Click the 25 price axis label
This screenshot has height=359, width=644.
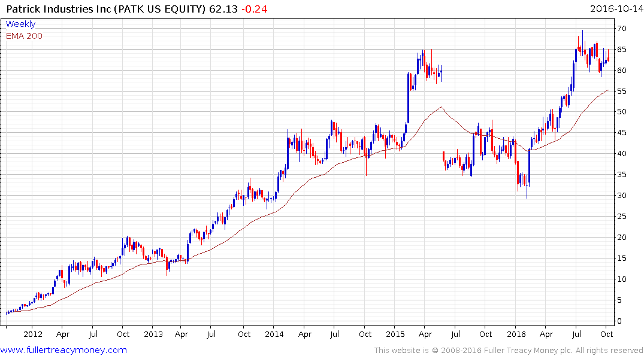[621, 217]
